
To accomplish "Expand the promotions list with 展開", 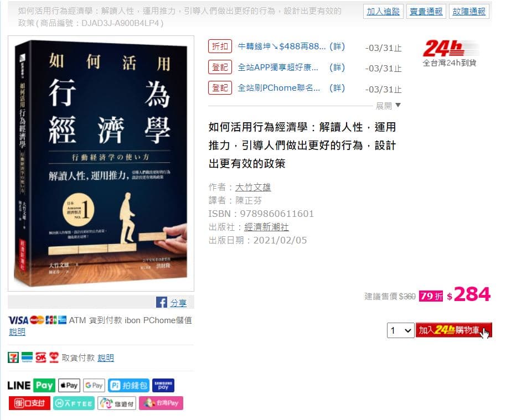I will pos(388,106).
